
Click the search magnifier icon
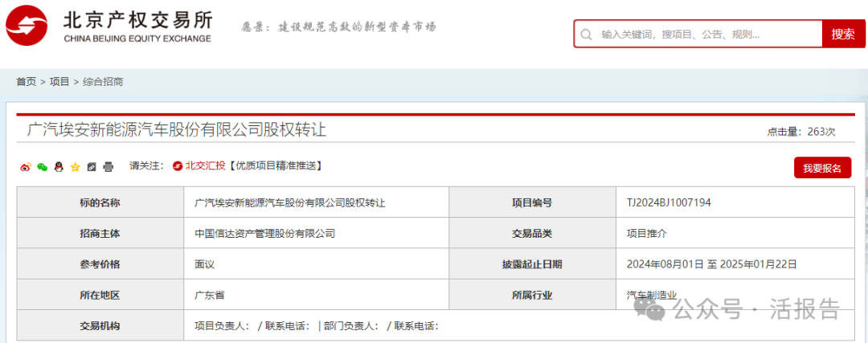tap(587, 35)
